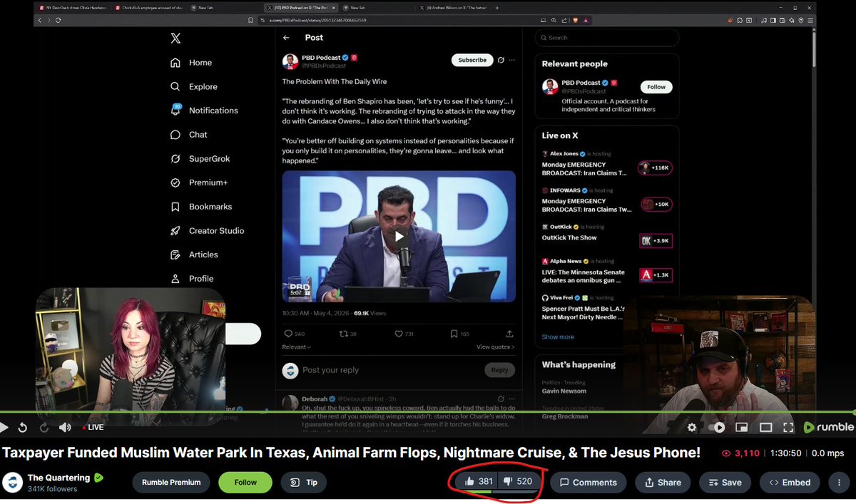The width and height of the screenshot is (856, 504).
Task: Expand the Relevant replies sort dropdown
Action: (x=296, y=347)
